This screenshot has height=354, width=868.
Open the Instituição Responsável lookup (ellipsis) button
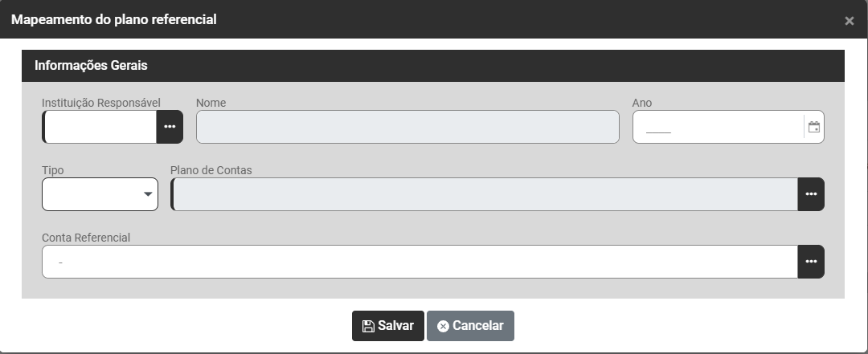click(170, 127)
